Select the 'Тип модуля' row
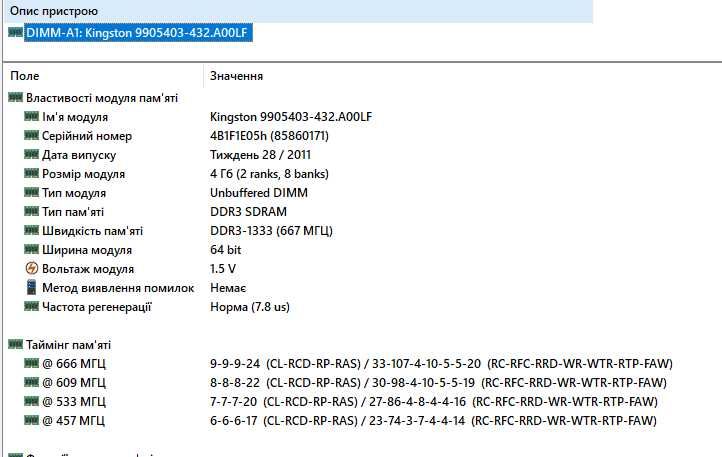The width and height of the screenshot is (722, 457). (74, 193)
